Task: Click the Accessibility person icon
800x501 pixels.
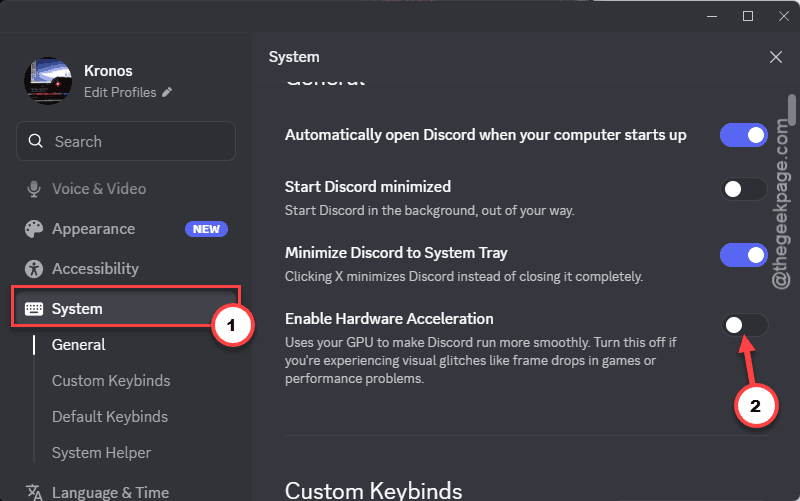Action: pos(34,269)
